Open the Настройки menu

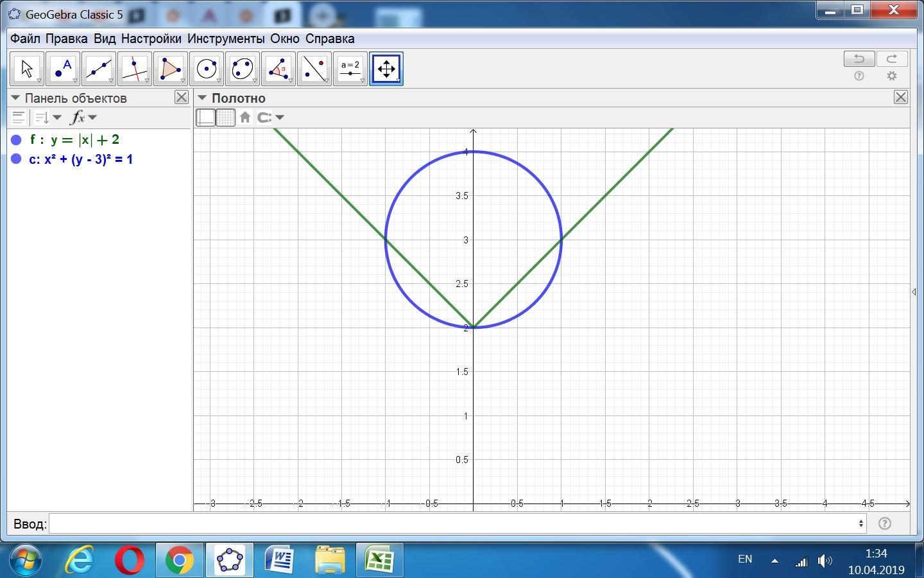click(x=151, y=39)
